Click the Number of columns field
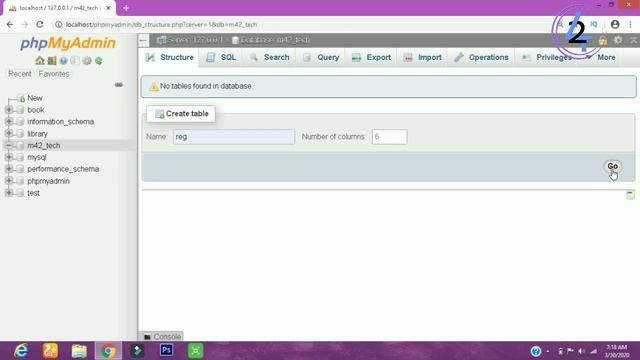Viewport: 640px width, 360px height. tap(389, 137)
